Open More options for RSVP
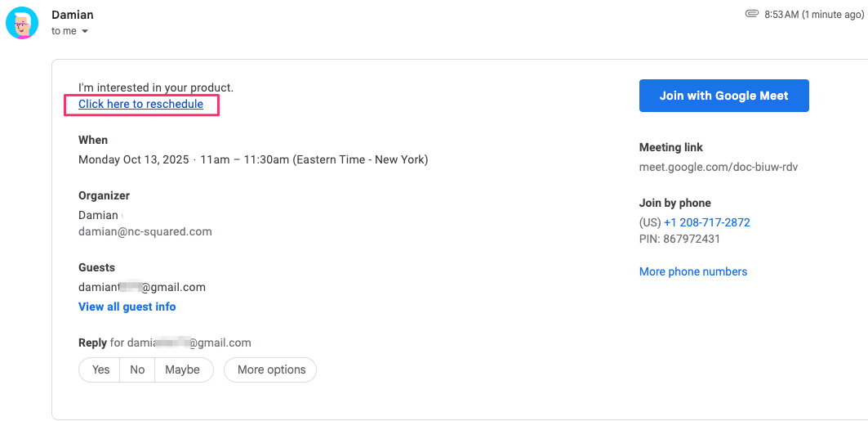This screenshot has height=421, width=868. tap(271, 369)
